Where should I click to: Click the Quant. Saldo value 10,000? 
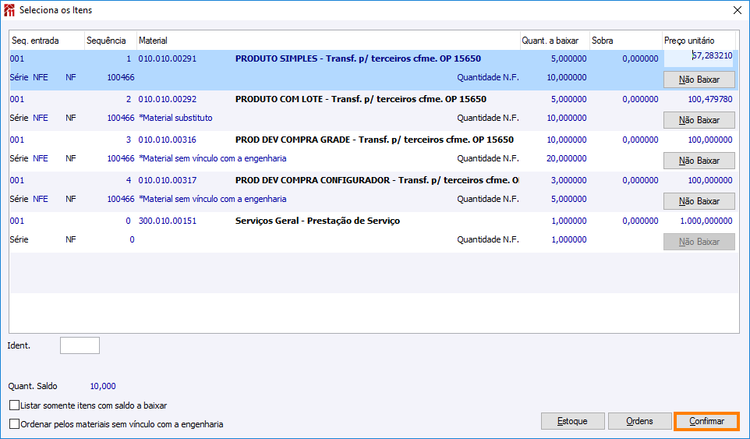click(x=103, y=386)
